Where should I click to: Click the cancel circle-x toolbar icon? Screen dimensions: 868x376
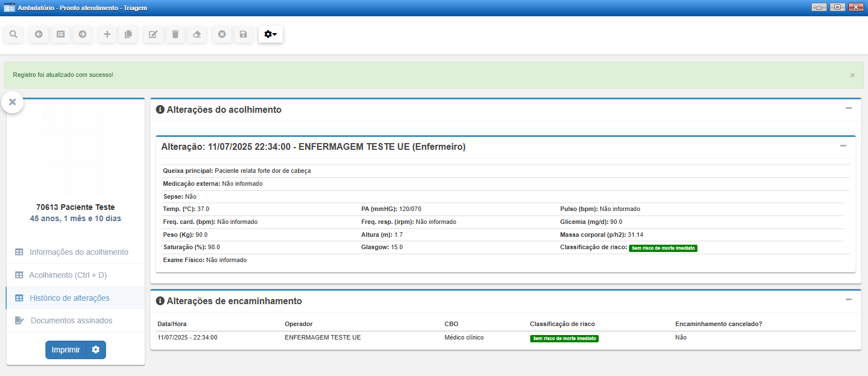222,34
